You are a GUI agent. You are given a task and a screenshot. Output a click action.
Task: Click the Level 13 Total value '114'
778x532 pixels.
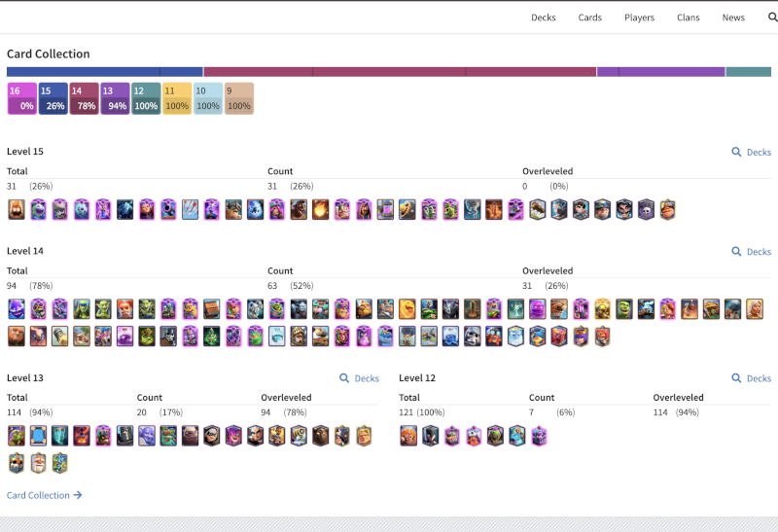(x=14, y=412)
